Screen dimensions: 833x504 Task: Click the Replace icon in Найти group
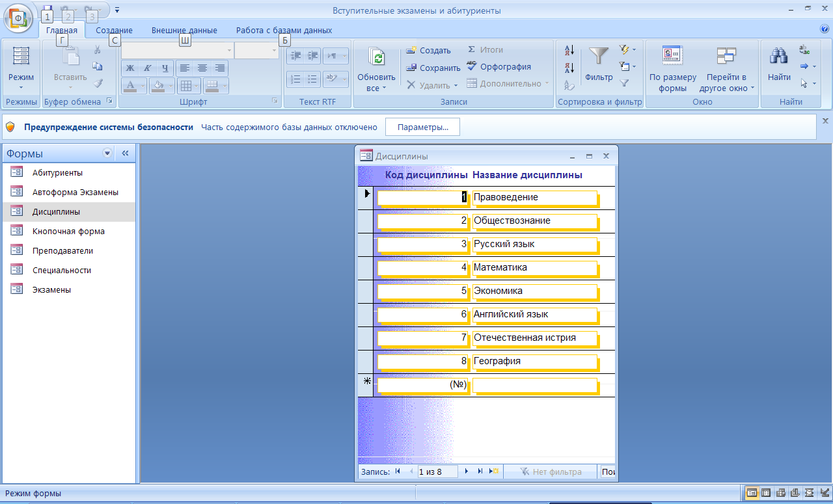pos(804,49)
